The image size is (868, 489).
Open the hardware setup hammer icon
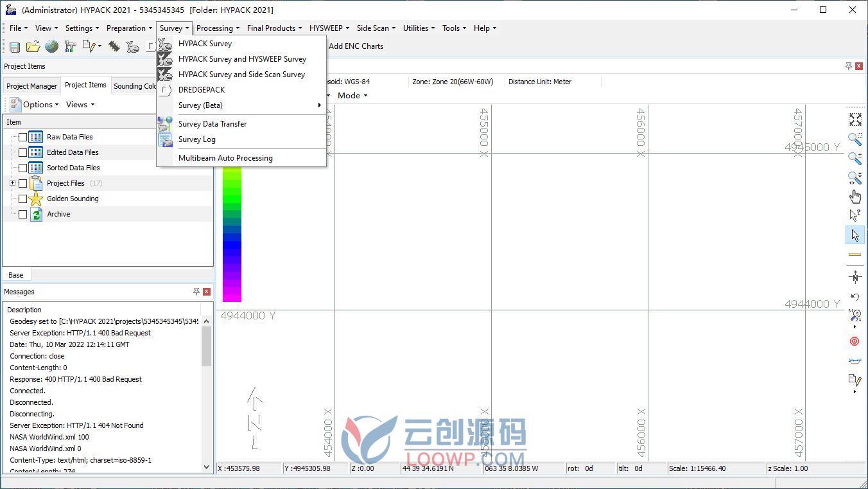point(70,46)
